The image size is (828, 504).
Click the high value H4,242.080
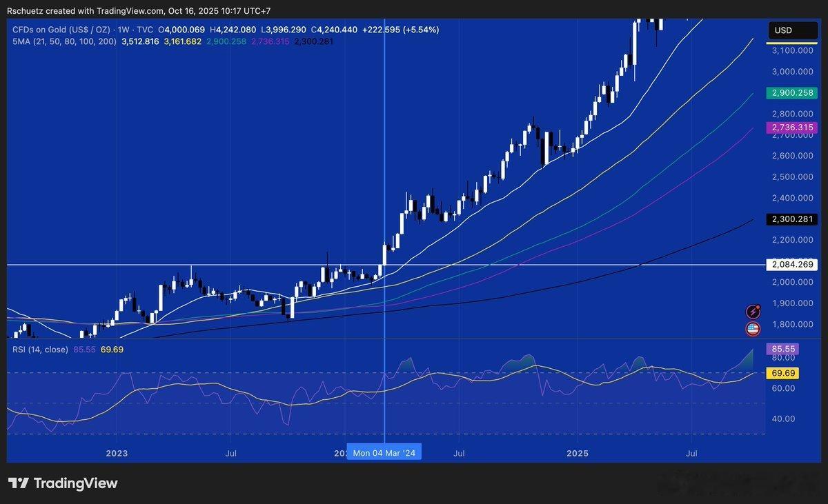point(233,30)
